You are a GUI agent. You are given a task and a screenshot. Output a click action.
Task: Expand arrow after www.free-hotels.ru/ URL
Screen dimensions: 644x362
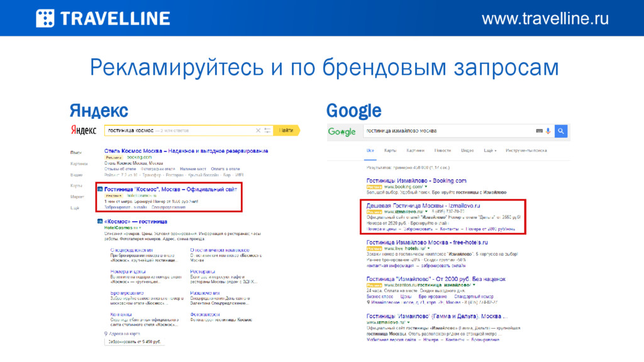428,248
